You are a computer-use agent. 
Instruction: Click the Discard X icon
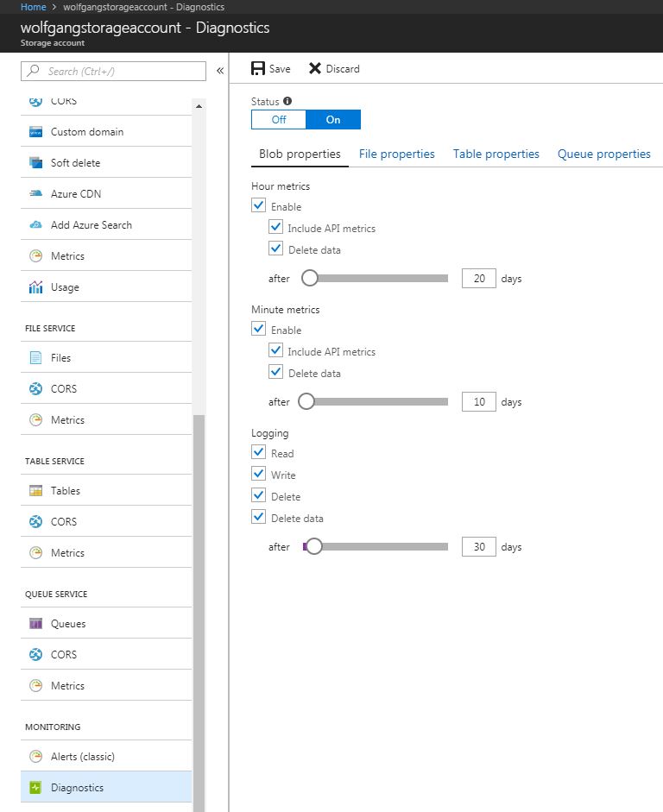click(x=315, y=68)
